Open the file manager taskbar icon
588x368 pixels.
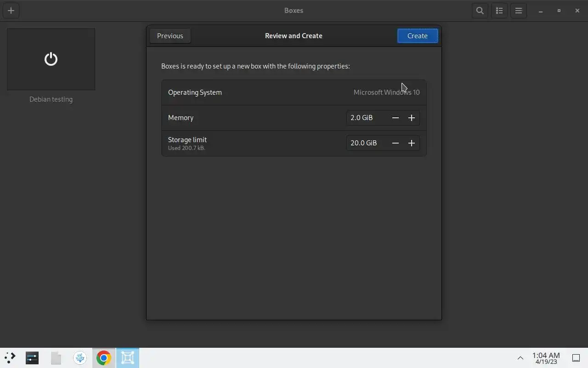56,358
